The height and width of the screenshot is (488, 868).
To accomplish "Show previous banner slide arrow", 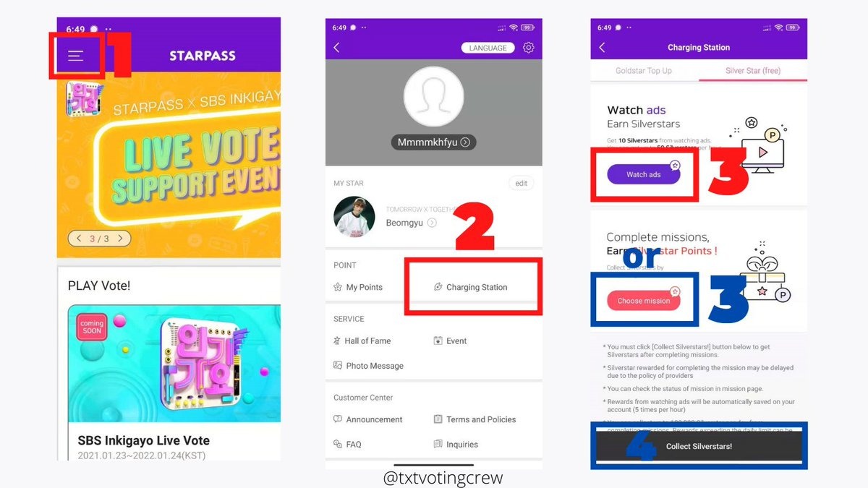I will pos(79,238).
